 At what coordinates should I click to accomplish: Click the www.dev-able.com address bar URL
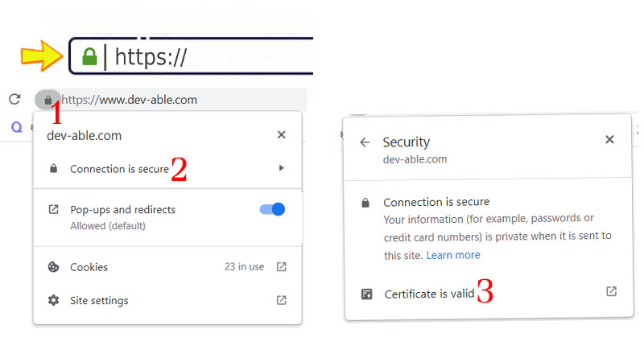(130, 101)
